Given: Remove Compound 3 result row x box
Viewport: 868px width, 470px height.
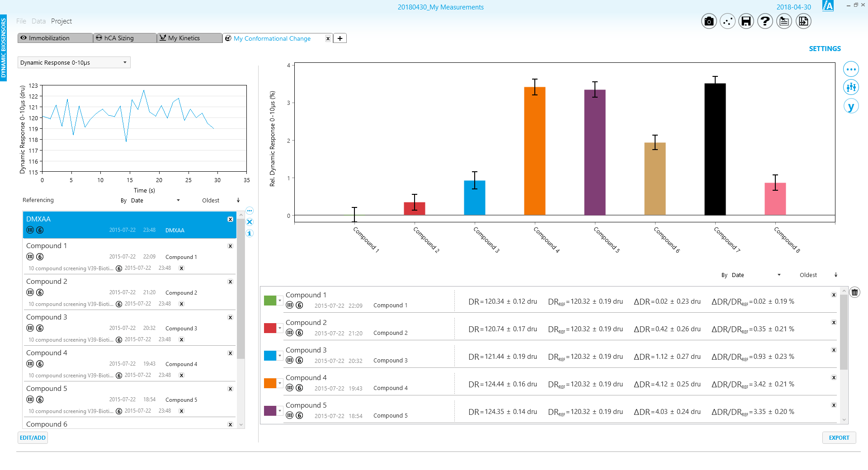Looking at the screenshot, I should point(834,350).
